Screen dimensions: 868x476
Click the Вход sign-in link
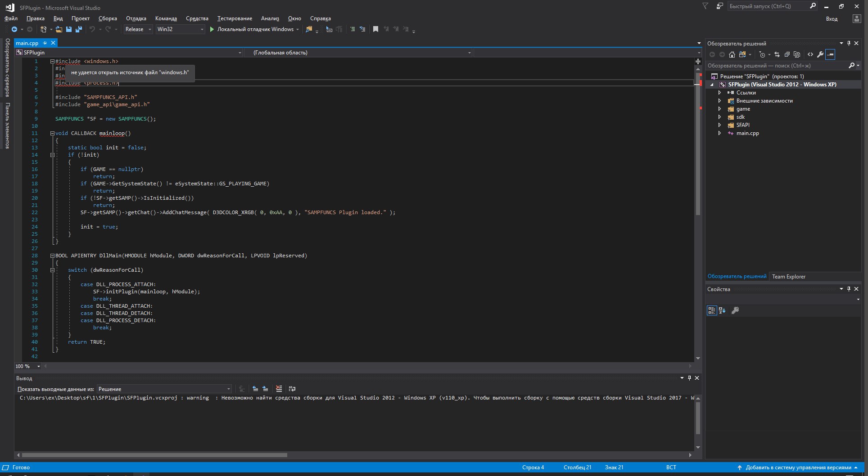[x=832, y=19]
